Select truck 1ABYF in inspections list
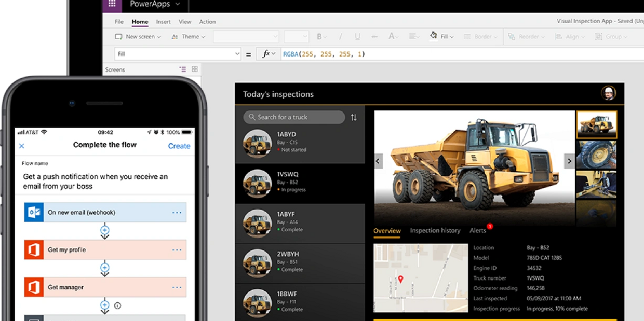This screenshot has height=321, width=644. [x=300, y=224]
